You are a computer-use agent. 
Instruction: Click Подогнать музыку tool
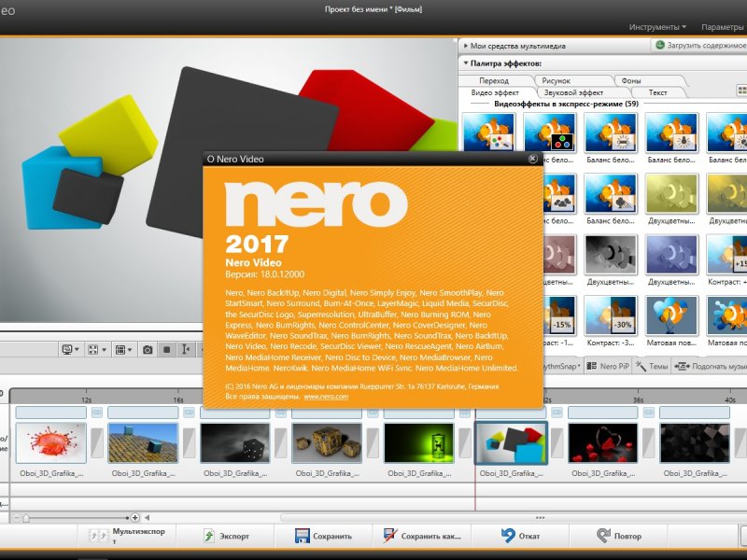pyautogui.click(x=711, y=366)
